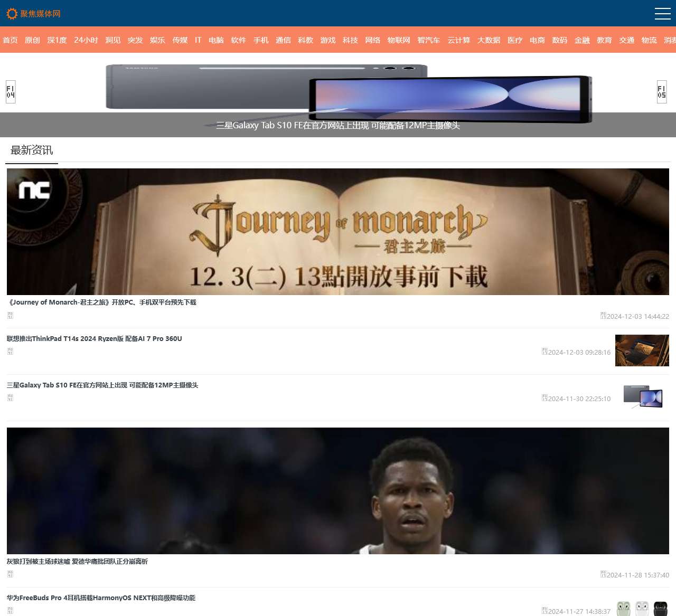Click icon under 灰狼 headline
The width and height of the screenshot is (676, 616).
pos(10,574)
